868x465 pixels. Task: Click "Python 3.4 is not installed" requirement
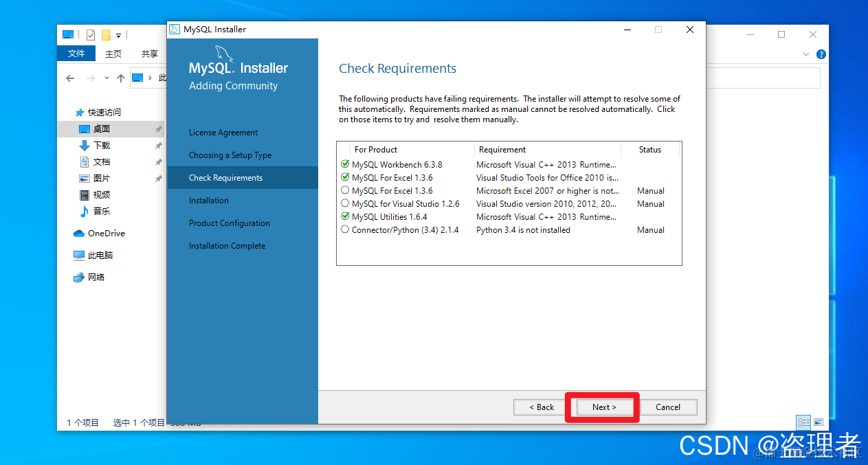pyautogui.click(x=523, y=230)
